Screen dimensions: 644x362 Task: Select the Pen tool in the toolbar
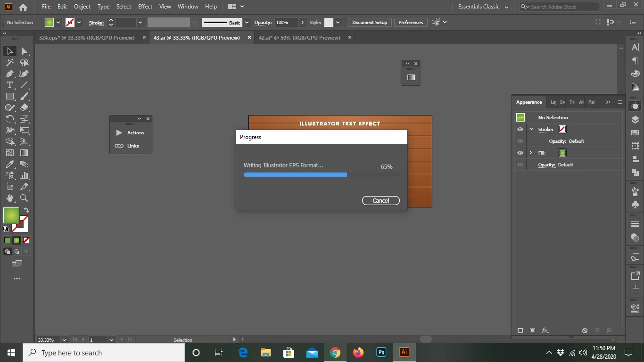9,74
